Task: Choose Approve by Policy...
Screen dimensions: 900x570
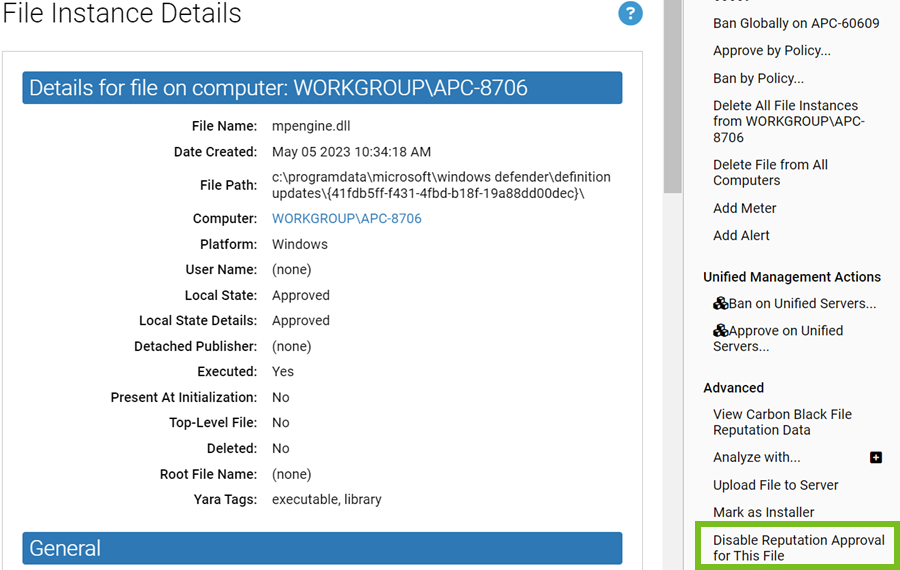Action: [x=771, y=51]
